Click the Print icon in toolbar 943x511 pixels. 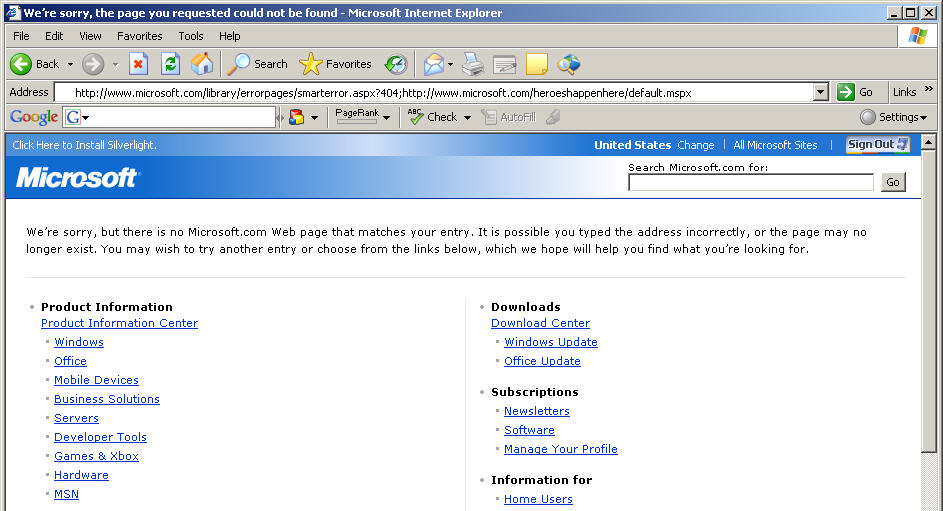point(473,64)
